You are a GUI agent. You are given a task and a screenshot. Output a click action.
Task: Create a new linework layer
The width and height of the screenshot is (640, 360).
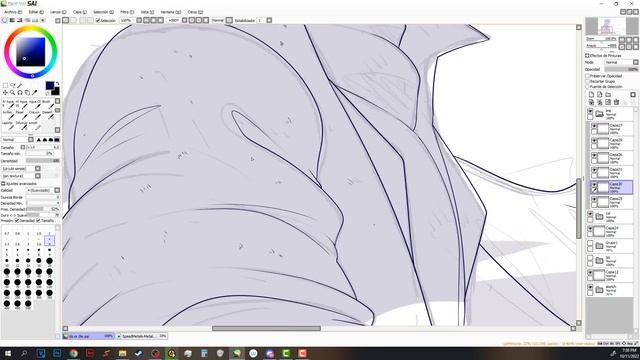tap(600, 95)
